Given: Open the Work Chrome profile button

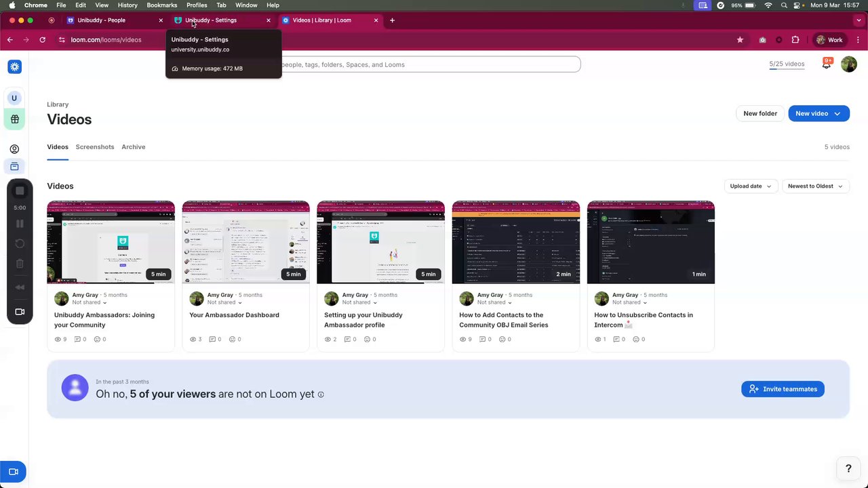Looking at the screenshot, I should click(829, 40).
